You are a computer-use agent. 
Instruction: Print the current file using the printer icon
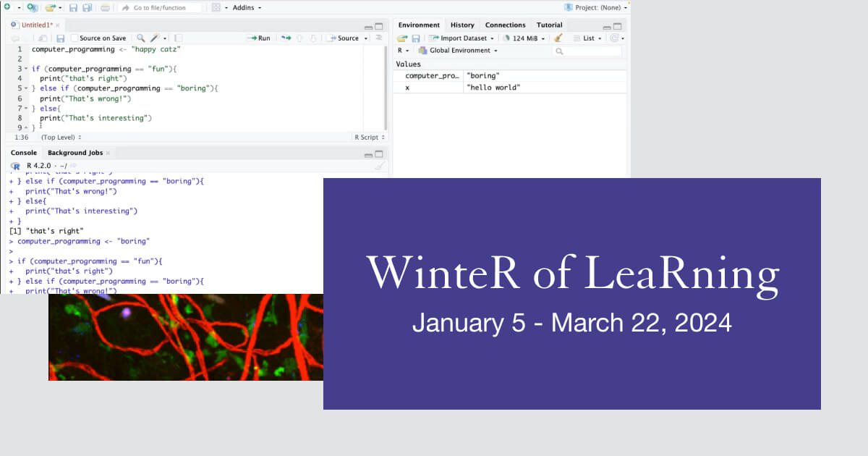coord(106,7)
